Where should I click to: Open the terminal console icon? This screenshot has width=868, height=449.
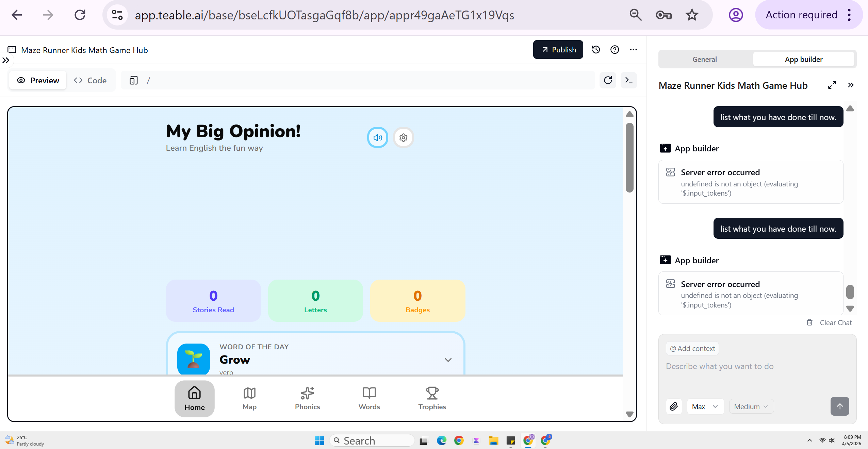(628, 80)
